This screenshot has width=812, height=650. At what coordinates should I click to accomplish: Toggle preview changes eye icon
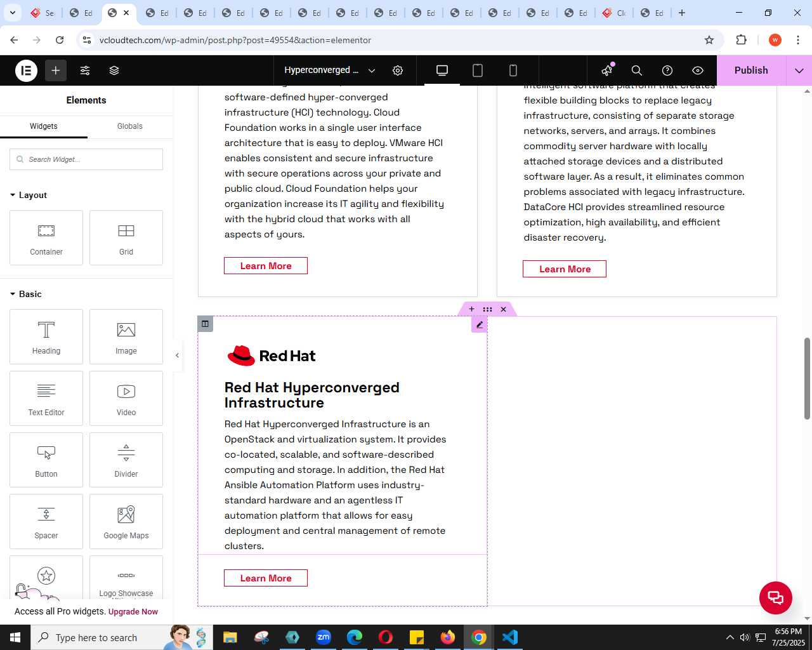[x=698, y=70]
